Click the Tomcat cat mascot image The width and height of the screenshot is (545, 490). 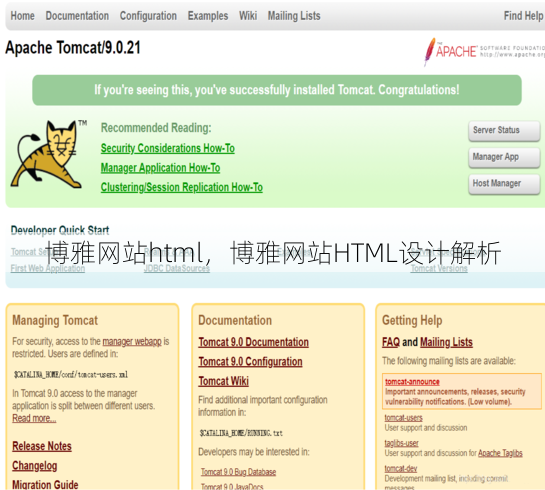tap(48, 154)
